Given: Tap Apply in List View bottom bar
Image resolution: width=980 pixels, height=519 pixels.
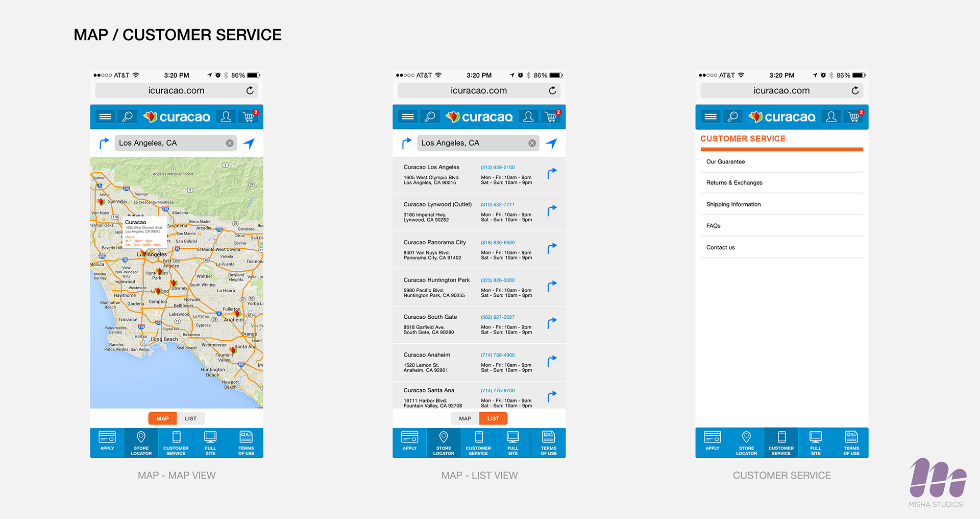Looking at the screenshot, I should [x=410, y=442].
